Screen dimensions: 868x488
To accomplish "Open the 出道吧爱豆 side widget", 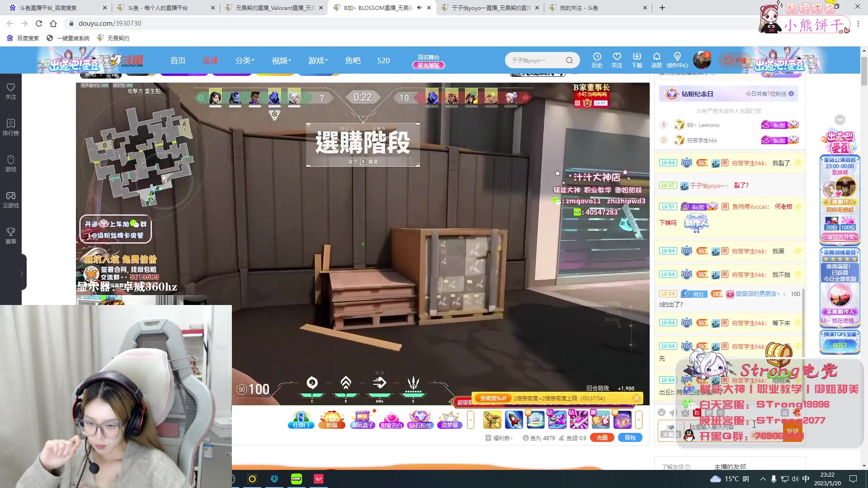I will tap(840, 142).
